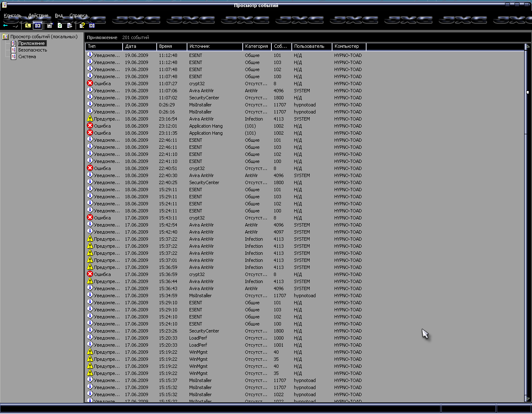
Task: Click the rightmost action pane toolbar icon
Action: coord(92,25)
